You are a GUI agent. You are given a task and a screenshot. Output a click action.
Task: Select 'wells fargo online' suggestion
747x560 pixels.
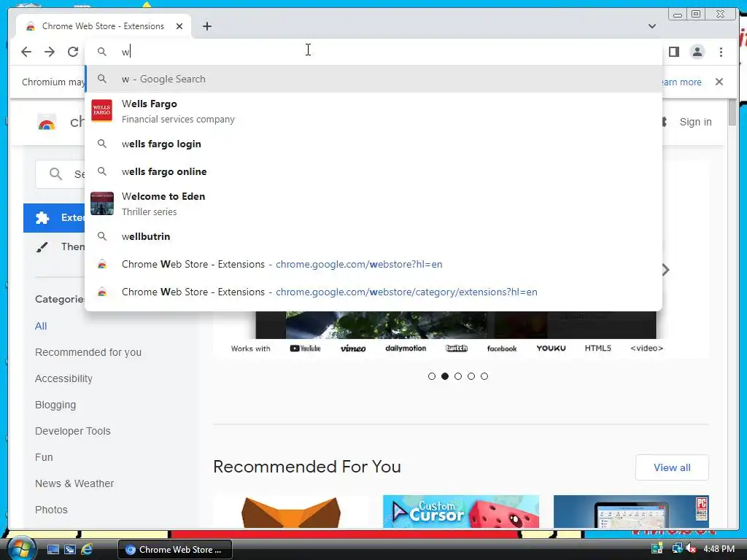(x=373, y=171)
